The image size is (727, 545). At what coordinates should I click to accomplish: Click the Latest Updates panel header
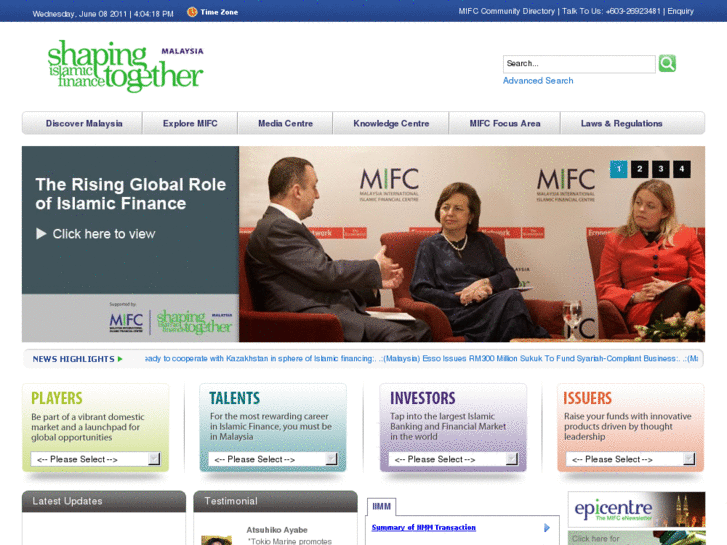(104, 501)
